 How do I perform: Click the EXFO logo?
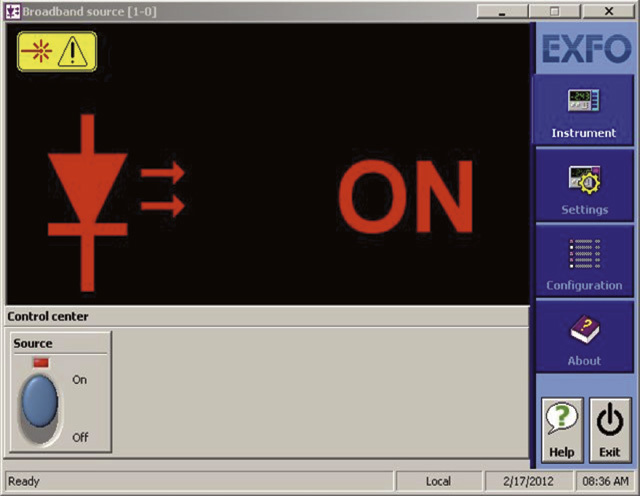(585, 50)
